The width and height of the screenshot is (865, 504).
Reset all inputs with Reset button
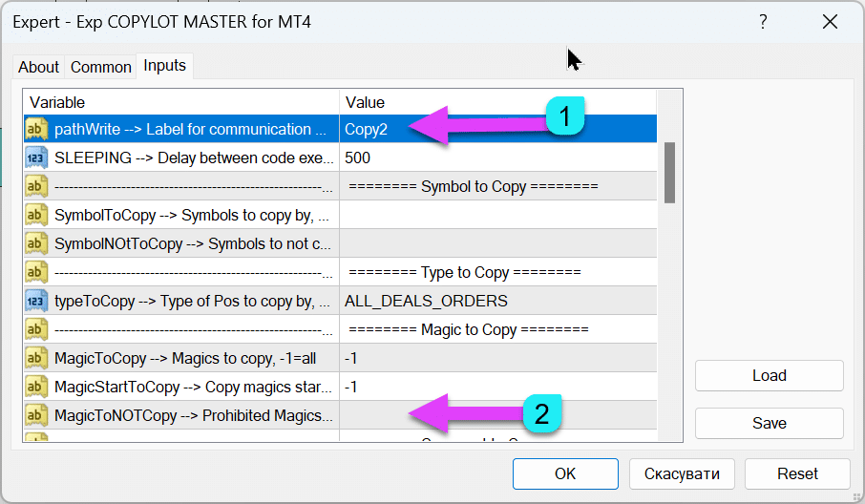pyautogui.click(x=796, y=473)
